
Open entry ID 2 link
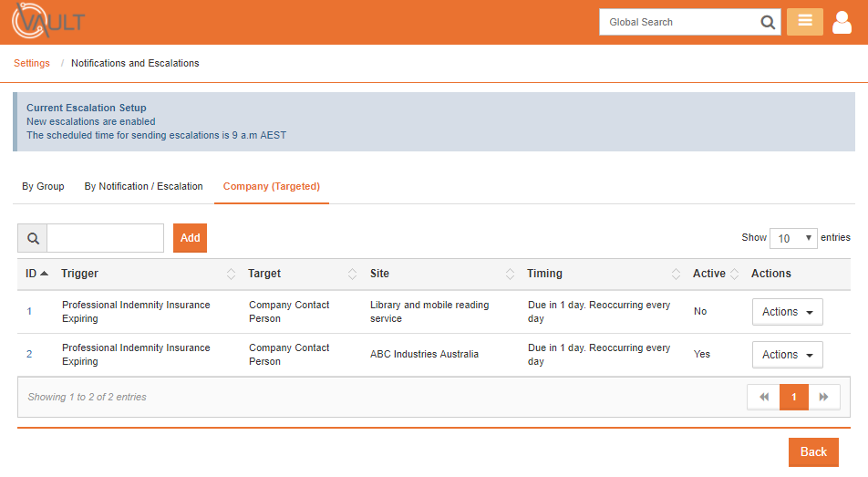pos(29,354)
